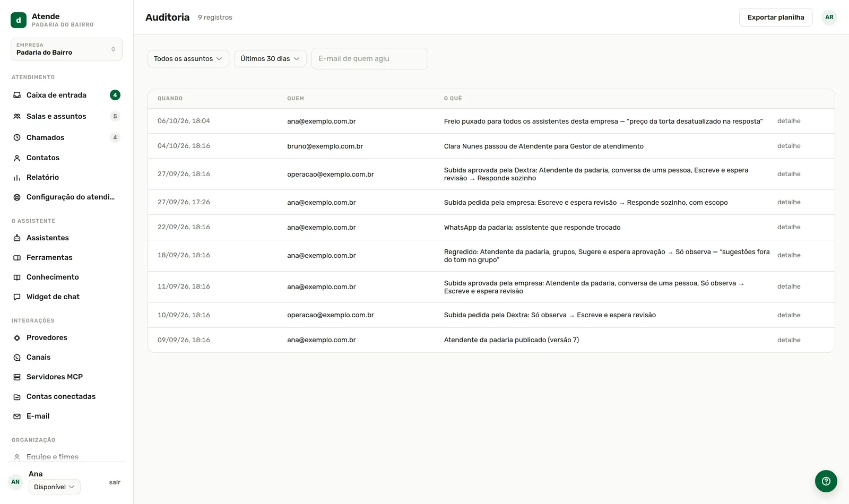Click the Exportar planilha button
The height and width of the screenshot is (504, 849).
click(x=776, y=17)
